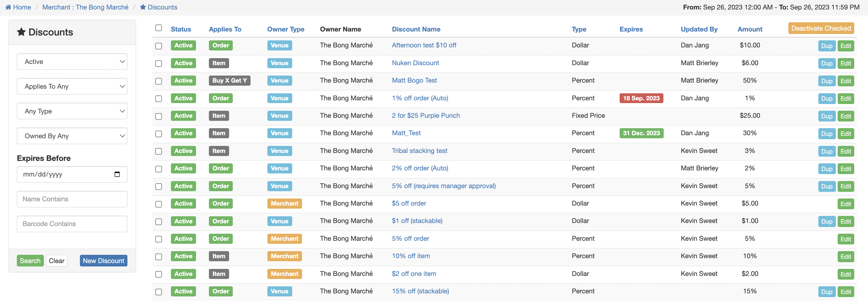Image resolution: width=868 pixels, height=301 pixels.
Task: Tick the Tribal stacking test checkbox
Action: coord(158,151)
